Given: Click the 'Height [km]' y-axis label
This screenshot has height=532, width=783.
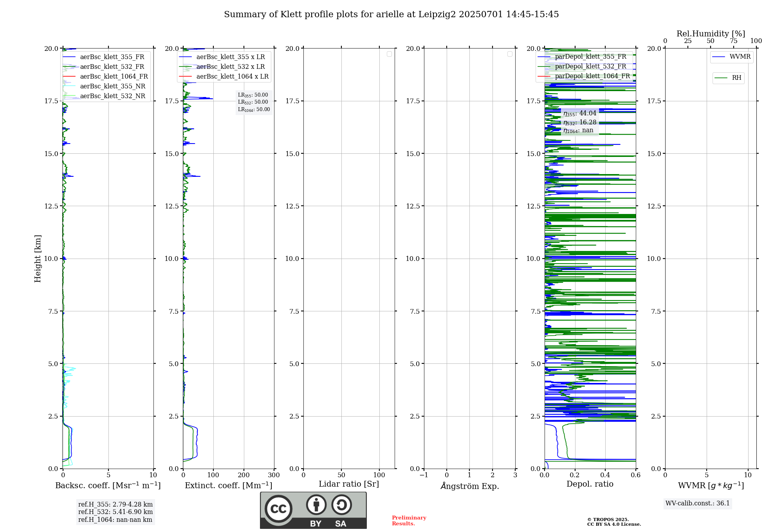Looking at the screenshot, I should (38, 259).
